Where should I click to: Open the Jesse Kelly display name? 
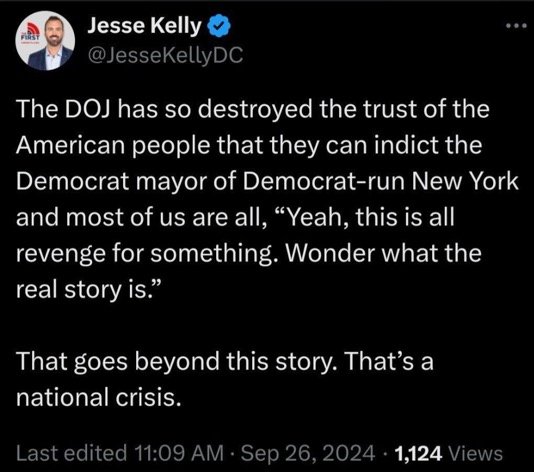[145, 26]
